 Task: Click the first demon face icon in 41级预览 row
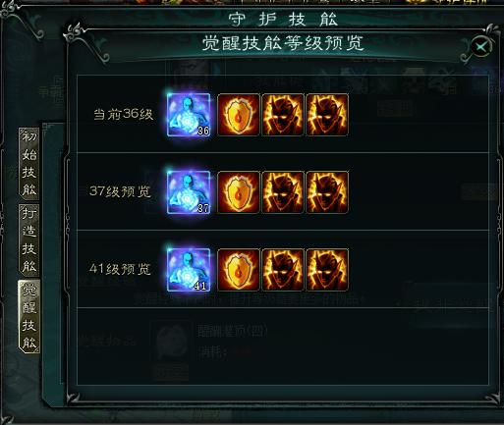pos(283,270)
